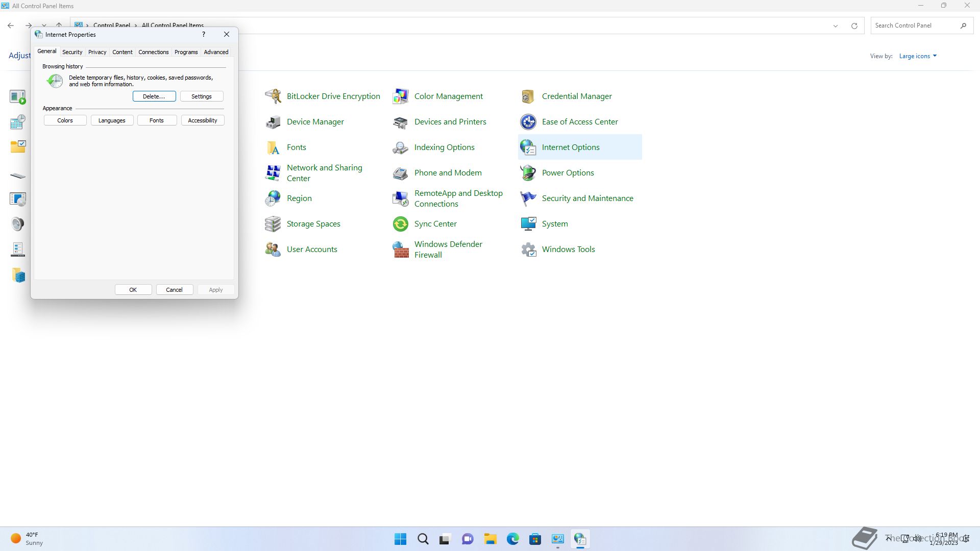980x551 pixels.
Task: Switch to the Content tab
Action: pyautogui.click(x=122, y=52)
